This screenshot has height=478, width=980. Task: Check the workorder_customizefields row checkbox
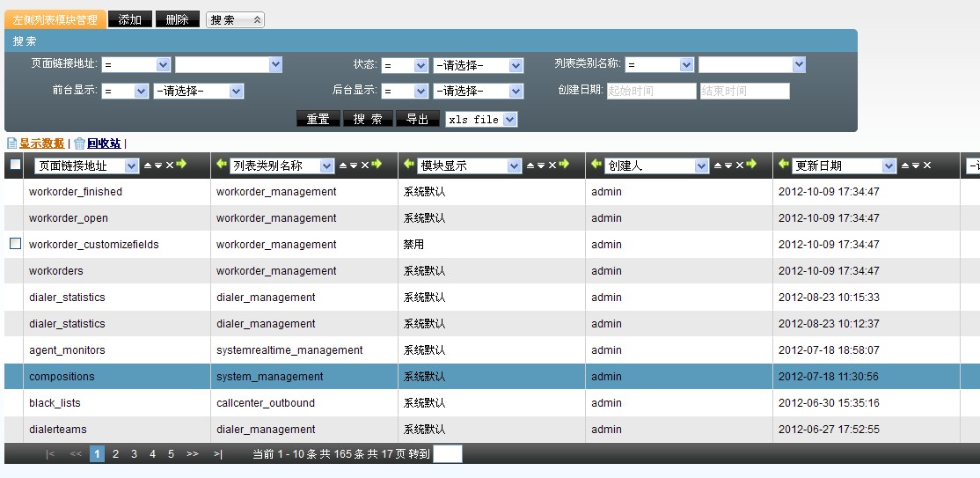pos(15,244)
